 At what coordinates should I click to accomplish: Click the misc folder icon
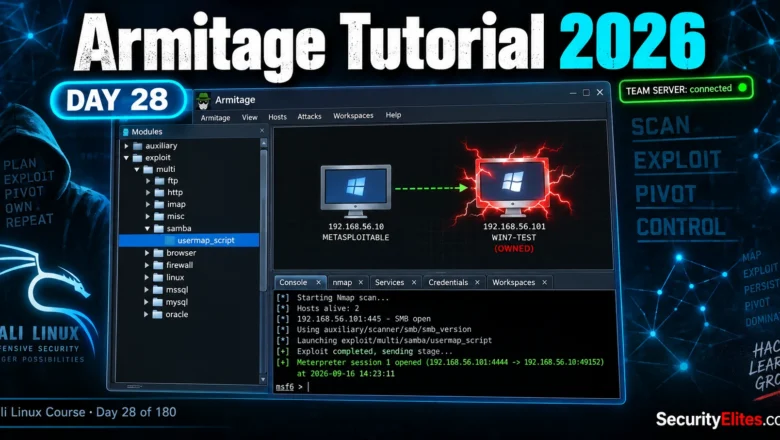pos(159,216)
